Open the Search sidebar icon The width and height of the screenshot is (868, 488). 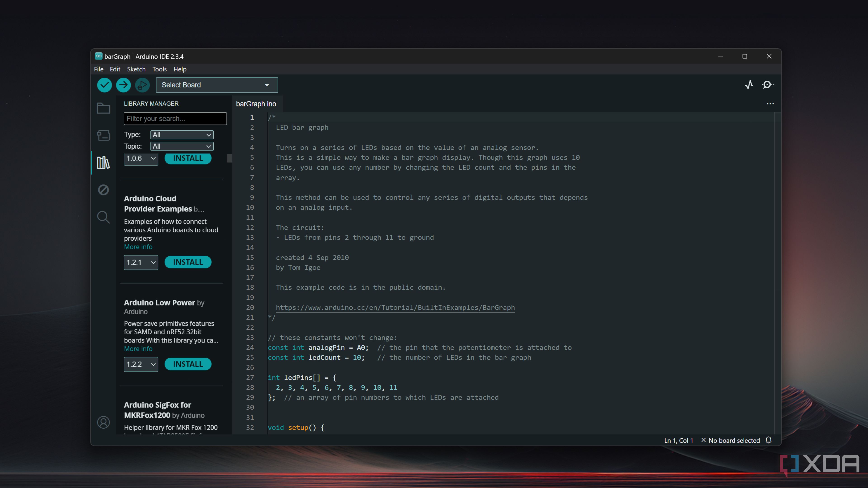pos(104,217)
